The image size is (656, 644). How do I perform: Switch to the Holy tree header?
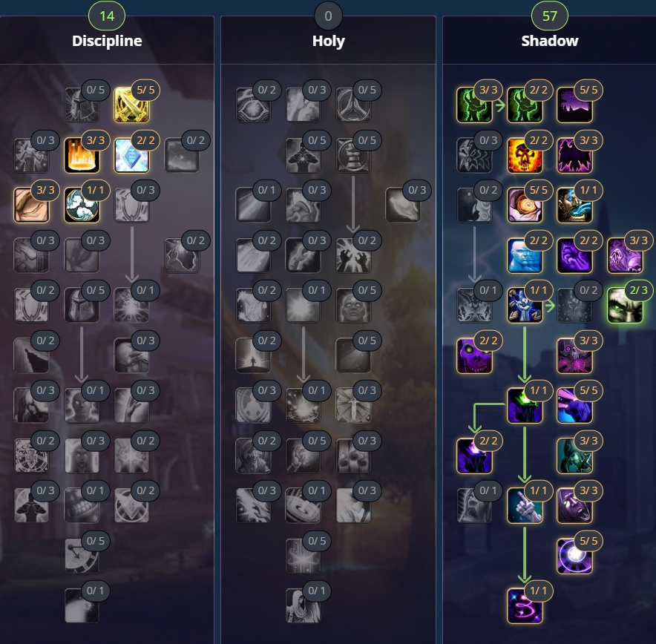point(329,41)
